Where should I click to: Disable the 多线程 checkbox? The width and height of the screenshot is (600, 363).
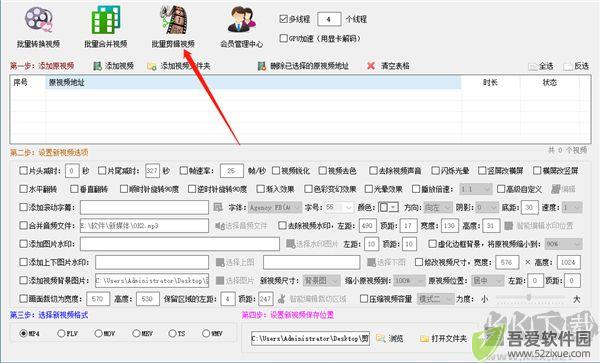click(284, 18)
